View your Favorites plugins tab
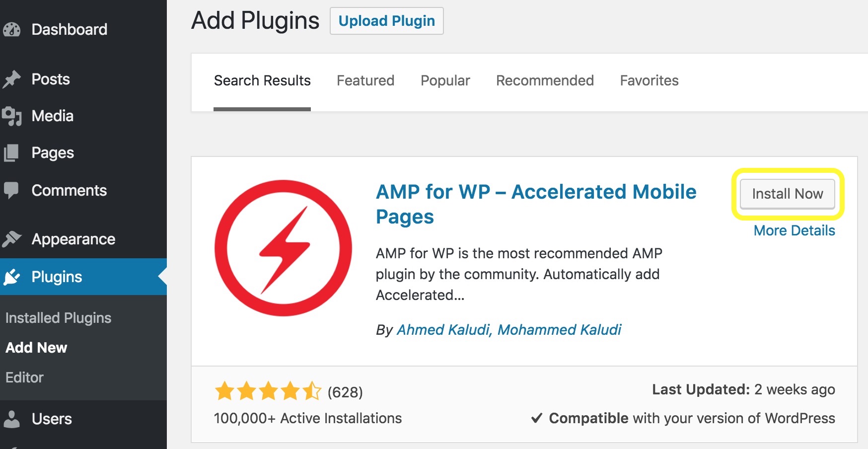The width and height of the screenshot is (868, 449). tap(649, 80)
